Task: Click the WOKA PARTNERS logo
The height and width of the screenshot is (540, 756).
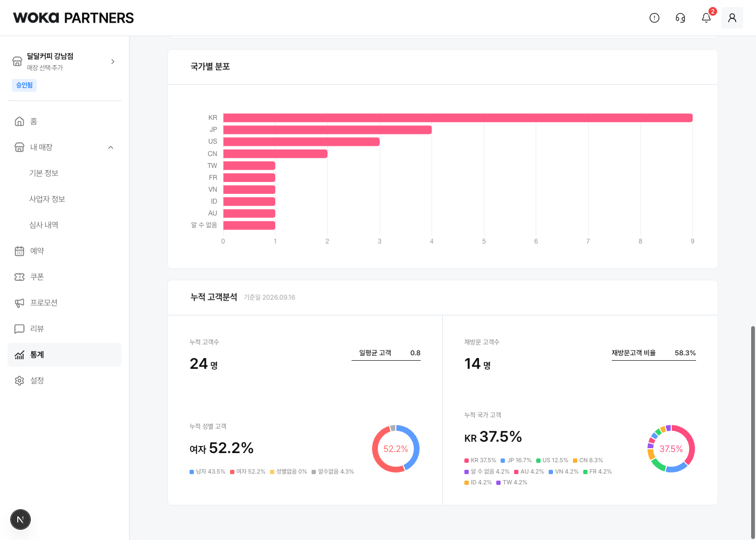Action: (73, 18)
